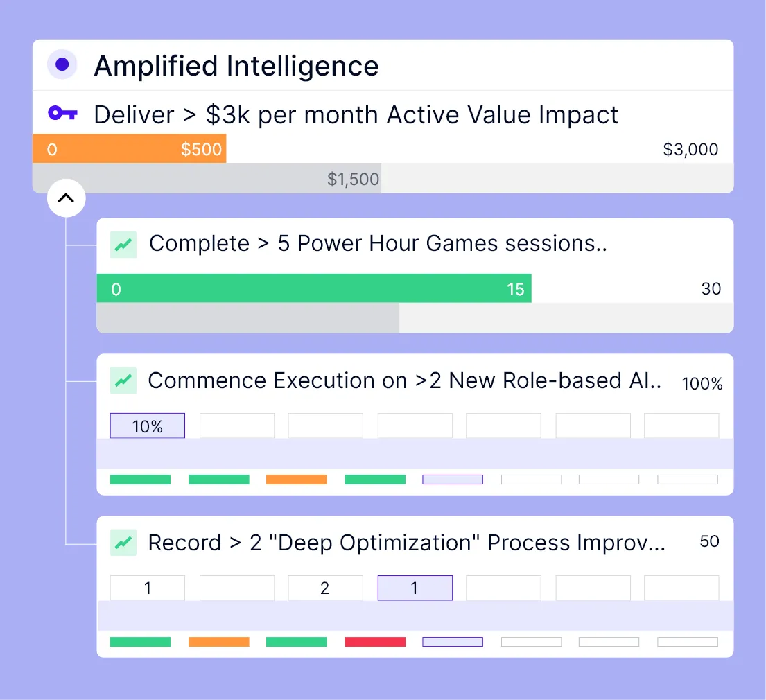Image resolution: width=766 pixels, height=700 pixels.
Task: Select the highlighted 10% check-in cell
Action: click(148, 426)
